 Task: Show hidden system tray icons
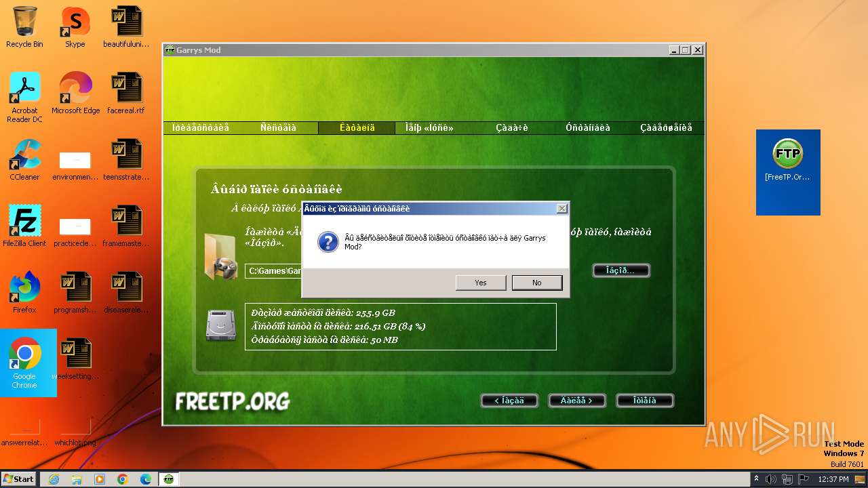(x=757, y=479)
